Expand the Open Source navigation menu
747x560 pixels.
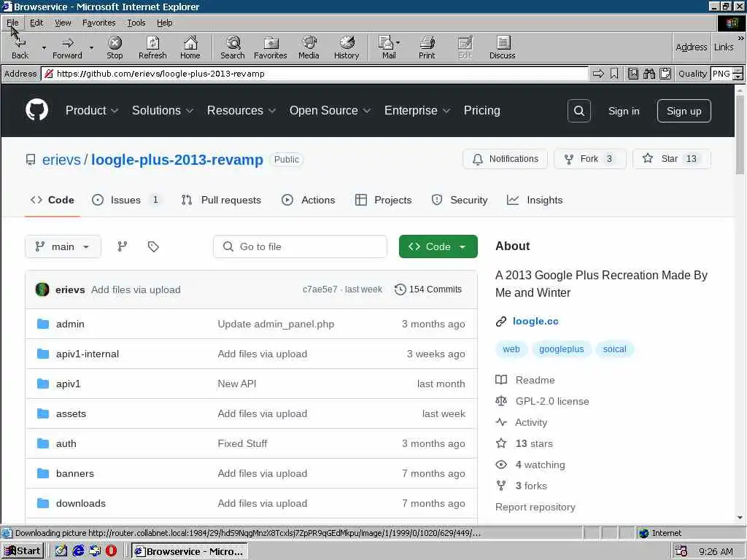[x=330, y=111]
